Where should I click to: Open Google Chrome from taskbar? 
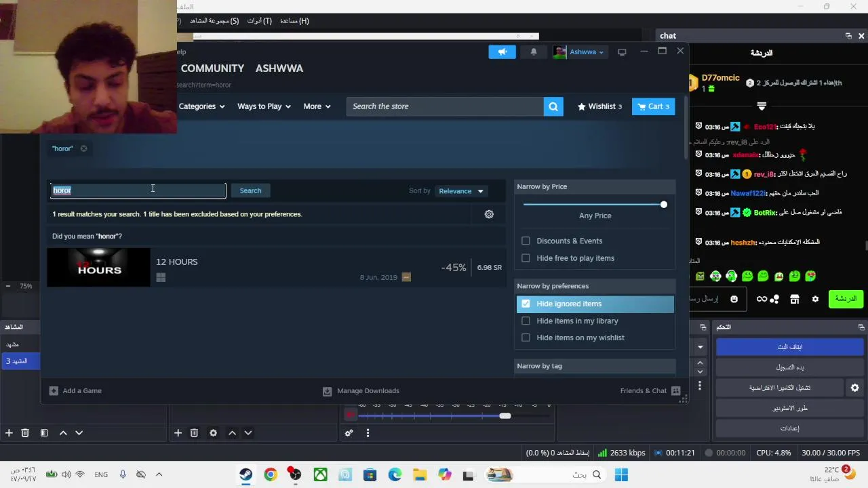tap(271, 475)
